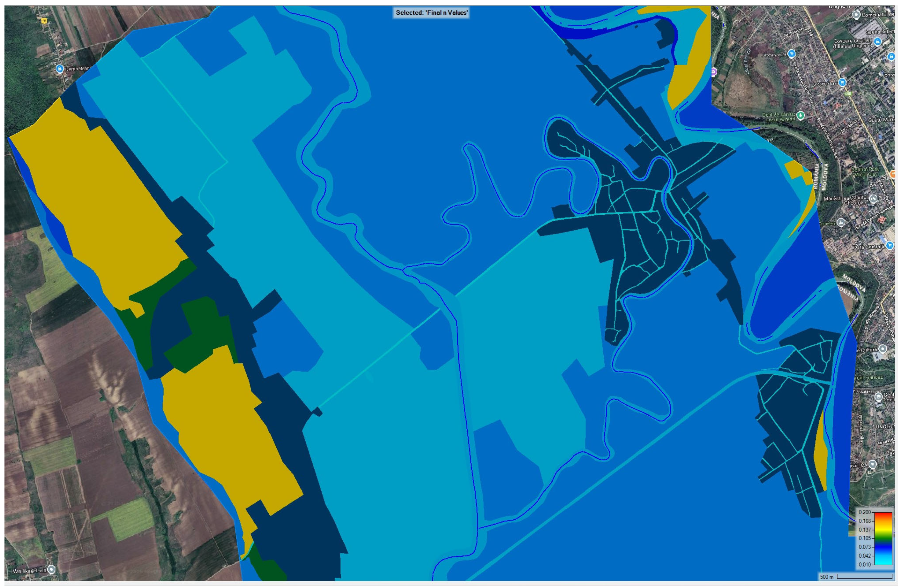Click the purple camera photo marker
This screenshot has height=588, width=901.
pyautogui.click(x=714, y=72)
